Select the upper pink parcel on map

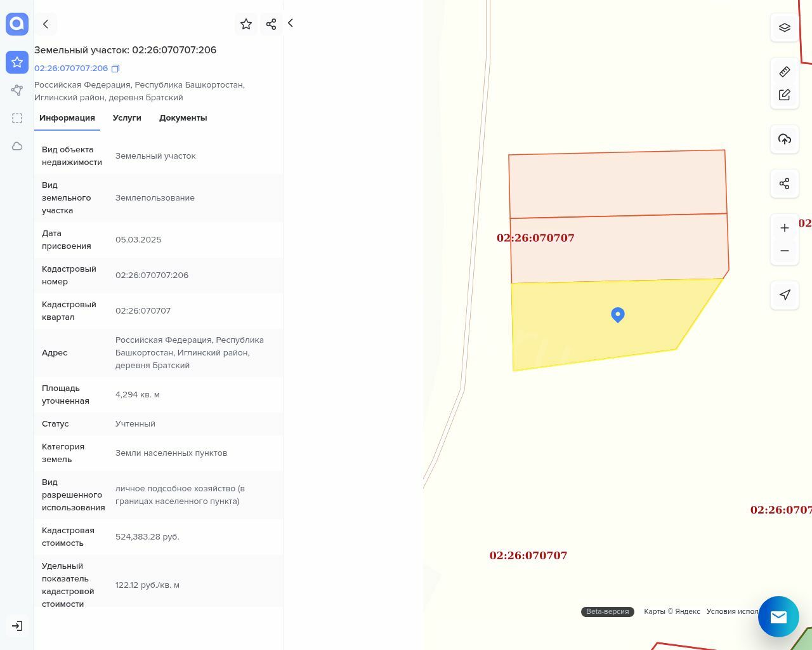tap(617, 184)
